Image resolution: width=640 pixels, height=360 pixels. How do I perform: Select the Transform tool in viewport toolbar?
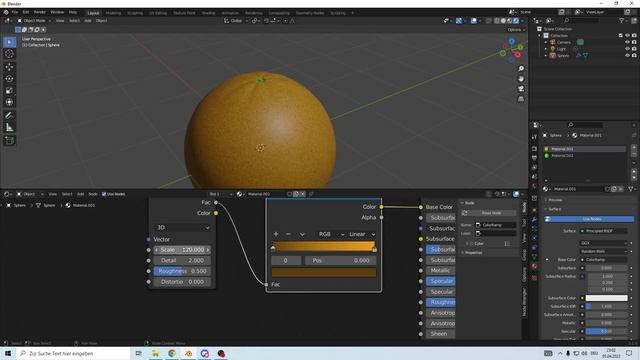tap(9, 102)
